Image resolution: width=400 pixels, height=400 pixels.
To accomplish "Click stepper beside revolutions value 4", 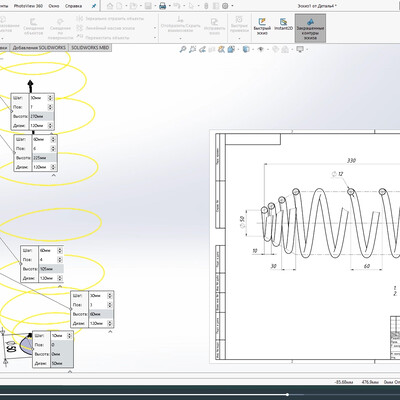I will [60, 259].
